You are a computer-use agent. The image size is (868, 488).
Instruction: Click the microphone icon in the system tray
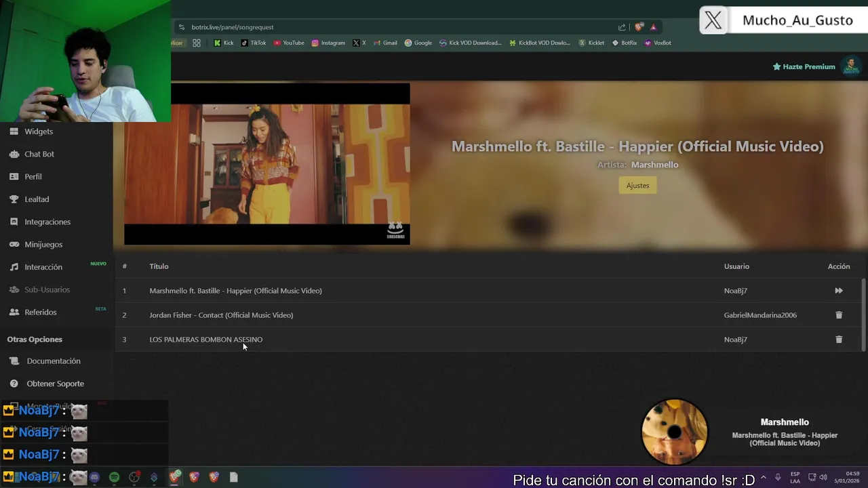pyautogui.click(x=778, y=477)
